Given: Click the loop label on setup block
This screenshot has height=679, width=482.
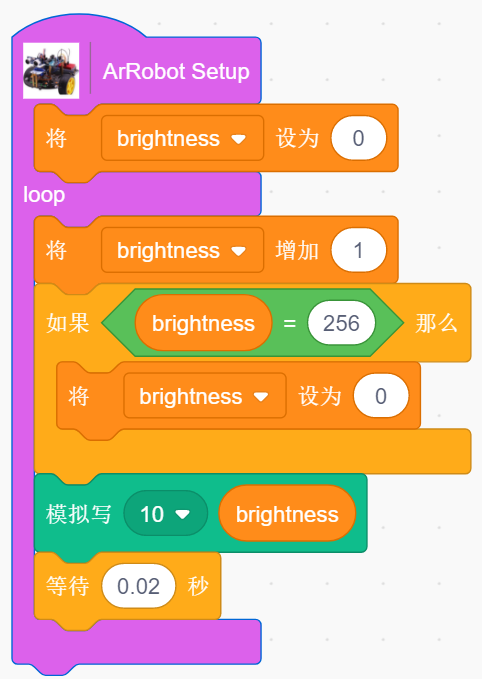Looking at the screenshot, I should 44,194.
